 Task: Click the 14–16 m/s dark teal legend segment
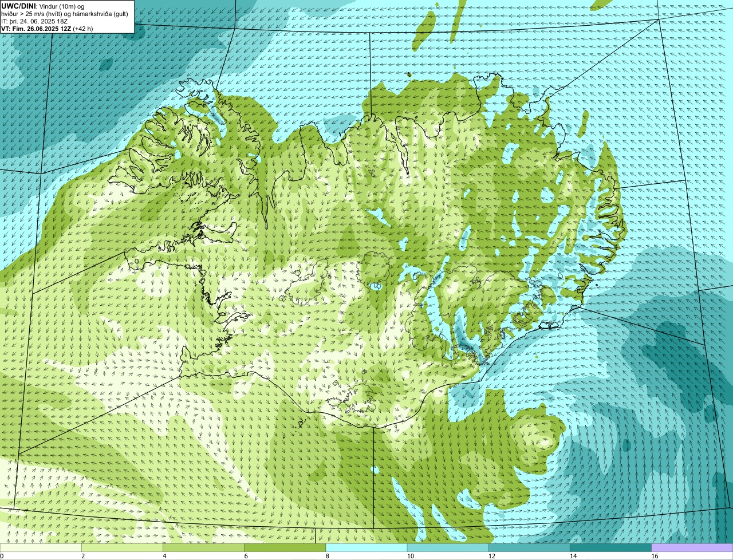pos(610,547)
